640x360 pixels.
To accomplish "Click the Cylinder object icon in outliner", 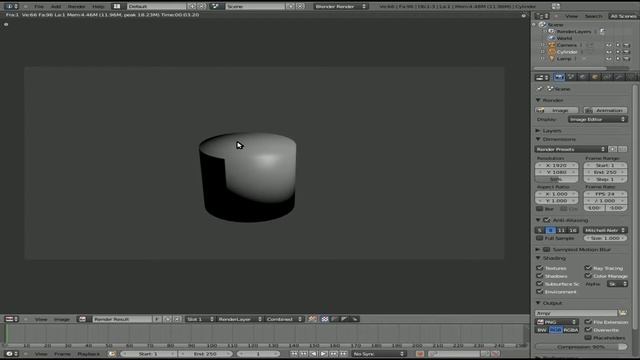I will tap(551, 52).
